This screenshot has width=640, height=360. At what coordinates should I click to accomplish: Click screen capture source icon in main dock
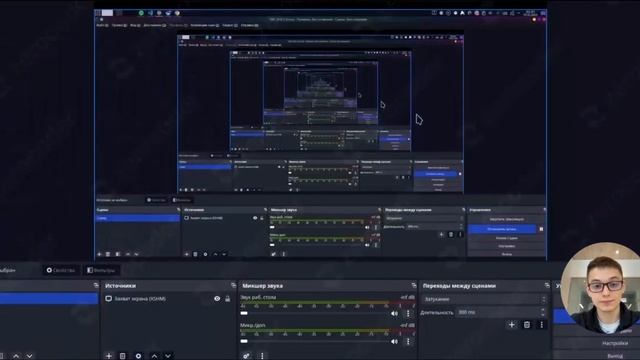pos(109,299)
